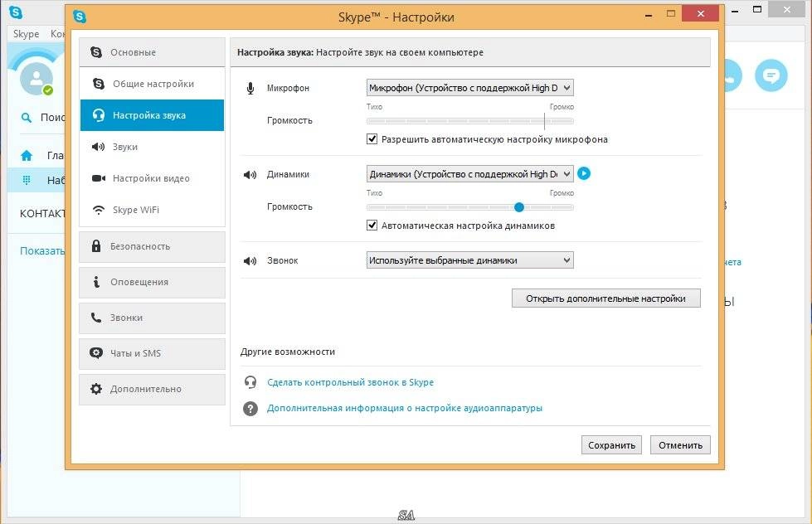Click the Отменить button
This screenshot has width=812, height=524.
click(680, 445)
